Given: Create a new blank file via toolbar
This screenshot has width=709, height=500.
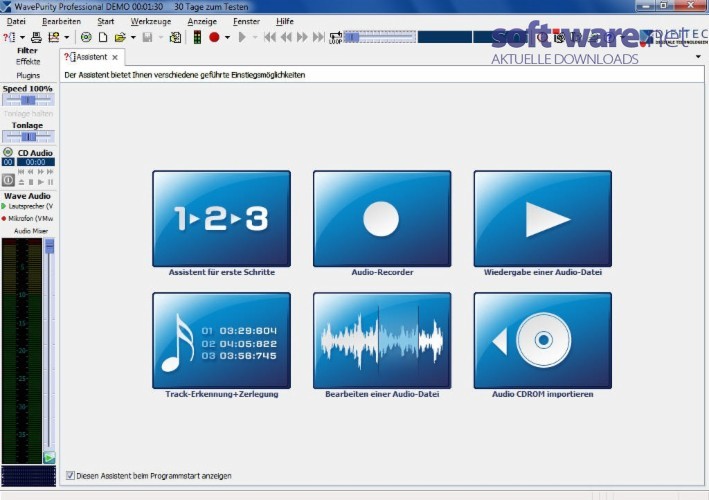Looking at the screenshot, I should tap(103, 38).
